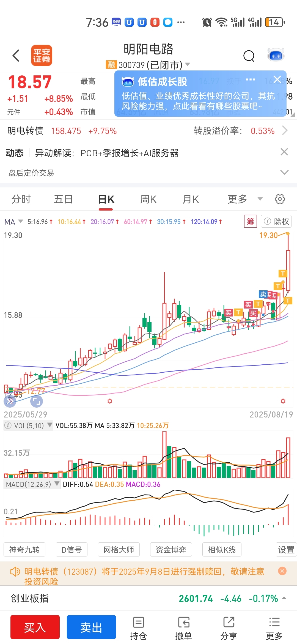Open chart settings gear icon
The height and width of the screenshot is (644, 297).
tap(280, 199)
